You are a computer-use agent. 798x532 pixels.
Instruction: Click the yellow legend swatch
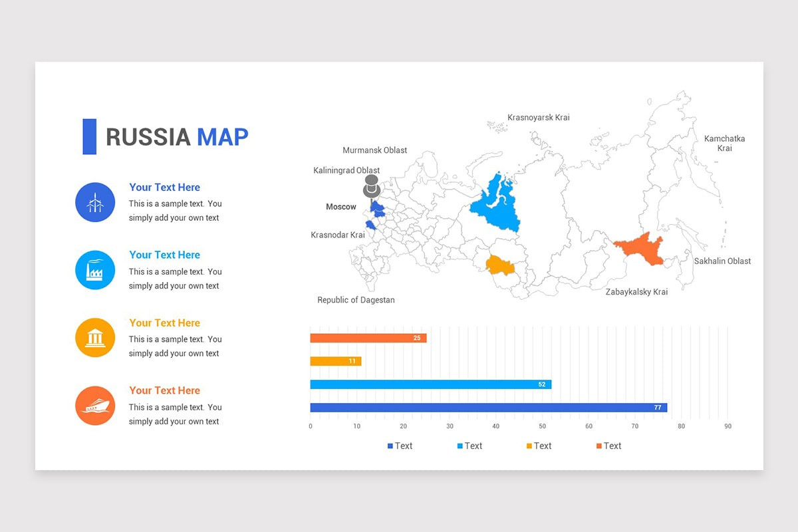[x=529, y=446]
